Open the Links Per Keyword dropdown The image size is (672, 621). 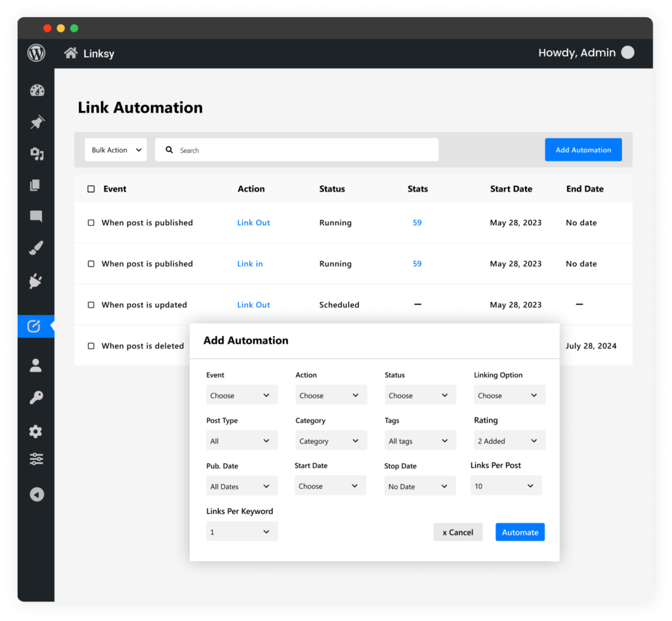tap(241, 531)
